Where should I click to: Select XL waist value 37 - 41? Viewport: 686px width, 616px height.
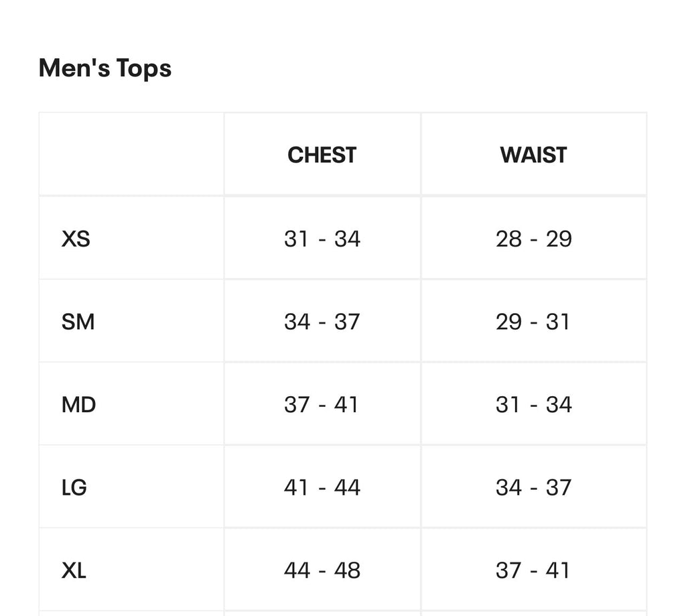pyautogui.click(x=533, y=570)
